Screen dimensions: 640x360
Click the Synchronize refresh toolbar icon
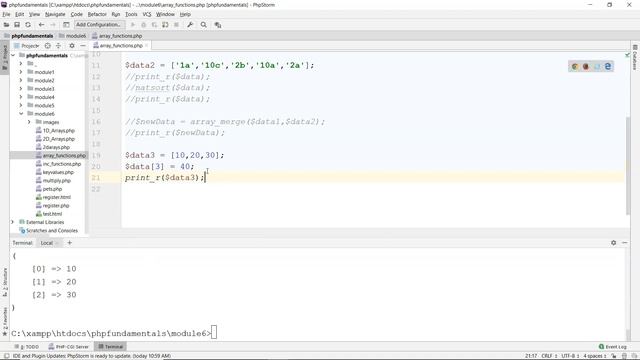click(28, 25)
